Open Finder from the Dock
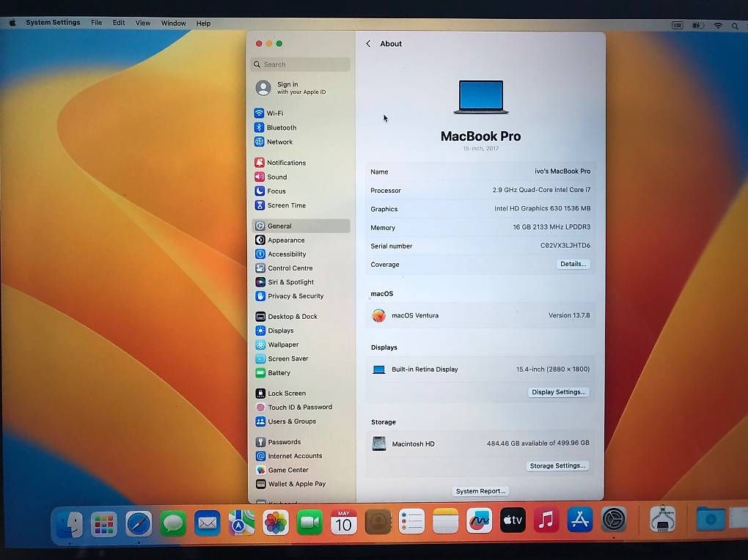Viewport: 748px width, 560px height. [70, 524]
